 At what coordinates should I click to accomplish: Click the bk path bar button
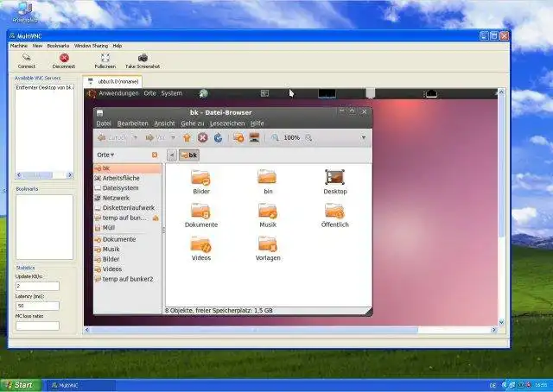(x=189, y=155)
